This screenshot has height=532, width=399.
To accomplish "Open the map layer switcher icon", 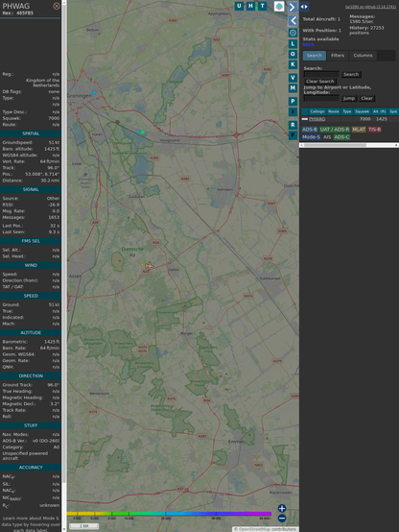I will click(x=279, y=6).
